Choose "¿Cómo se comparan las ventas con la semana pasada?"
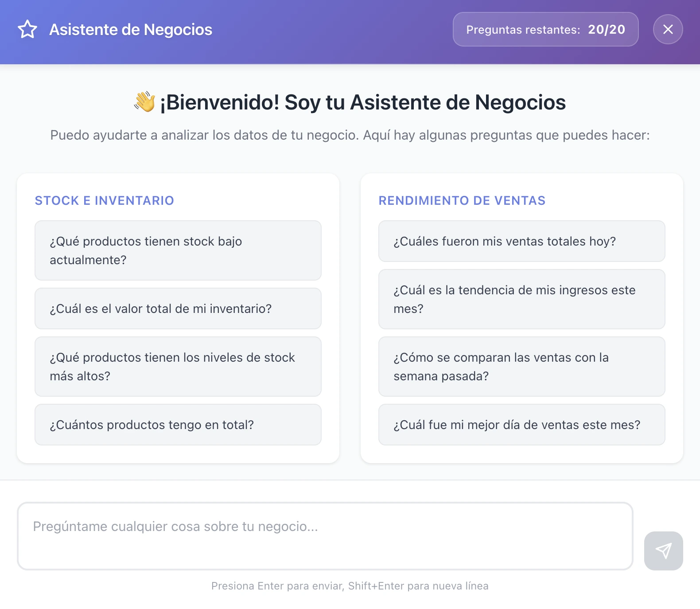700x609 pixels. point(521,367)
